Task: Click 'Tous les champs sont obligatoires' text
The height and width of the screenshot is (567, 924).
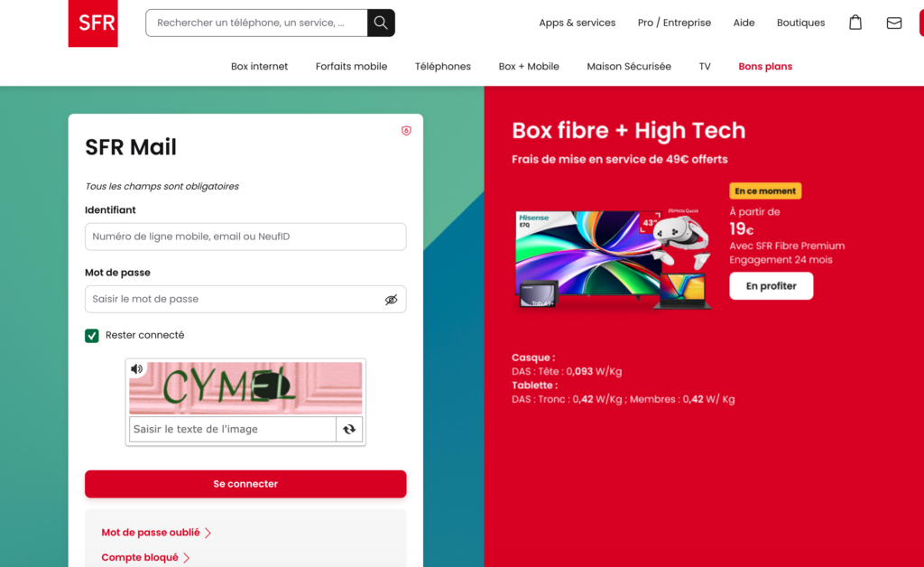Action: tap(162, 186)
